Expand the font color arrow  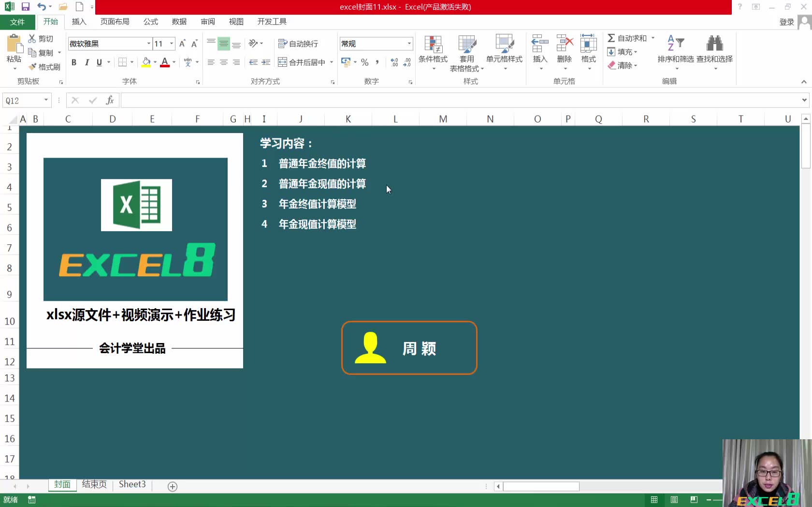click(174, 62)
